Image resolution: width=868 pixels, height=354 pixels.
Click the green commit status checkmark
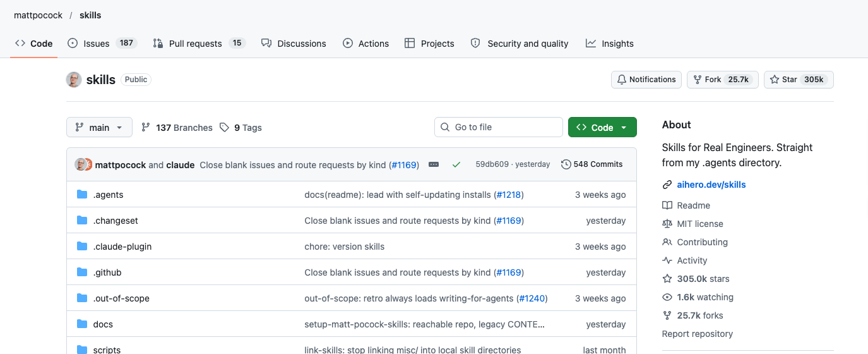click(x=456, y=164)
